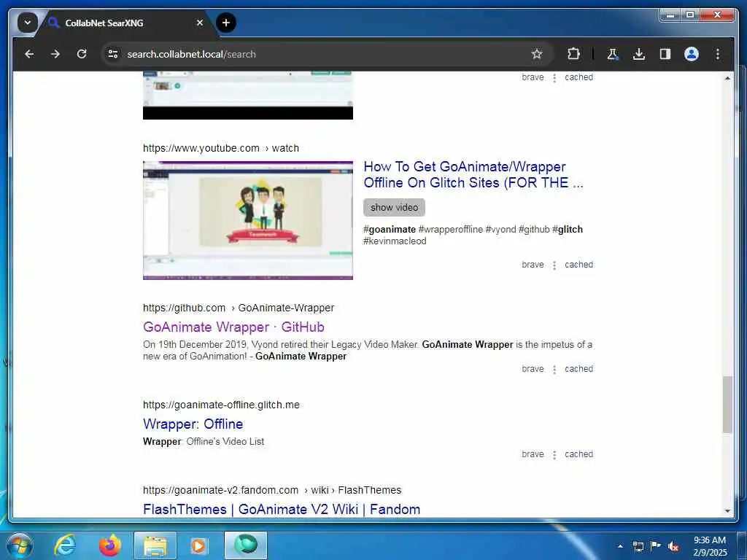The image size is (747, 560).
Task: Open the Windows Start menu
Action: click(18, 545)
